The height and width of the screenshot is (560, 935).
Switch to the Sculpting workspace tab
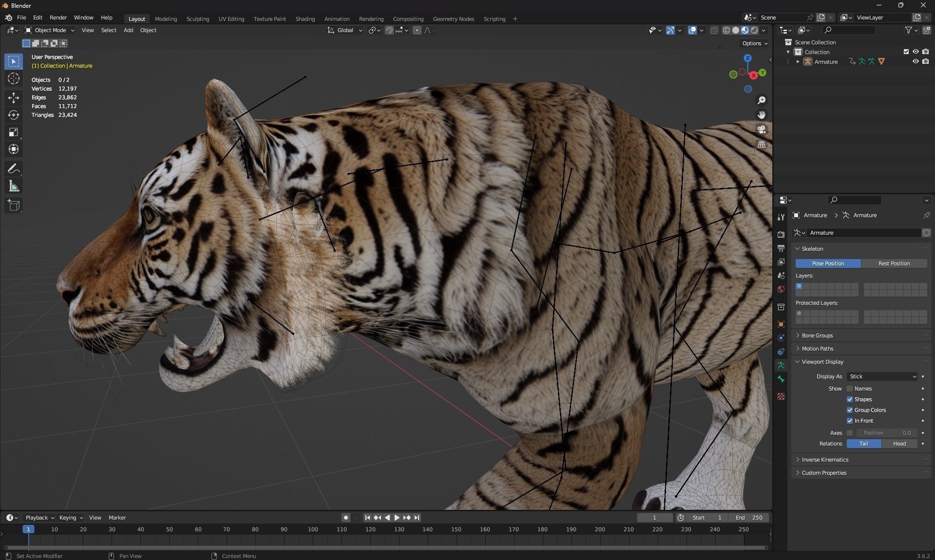pos(197,19)
